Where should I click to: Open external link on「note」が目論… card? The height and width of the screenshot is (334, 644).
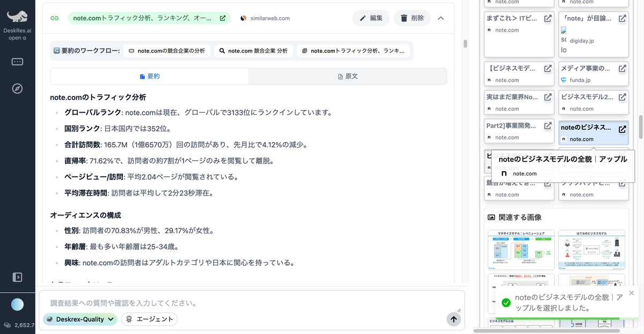tap(622, 18)
